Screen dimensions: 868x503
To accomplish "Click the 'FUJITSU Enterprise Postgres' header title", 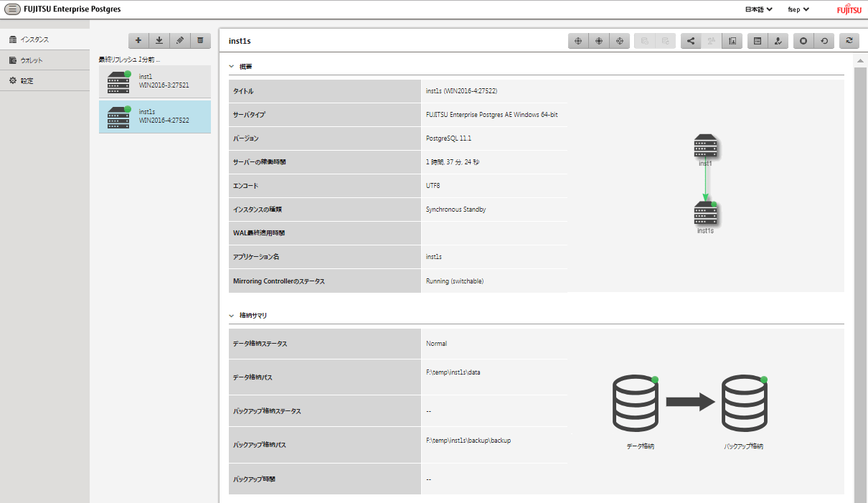I will 72,9.
